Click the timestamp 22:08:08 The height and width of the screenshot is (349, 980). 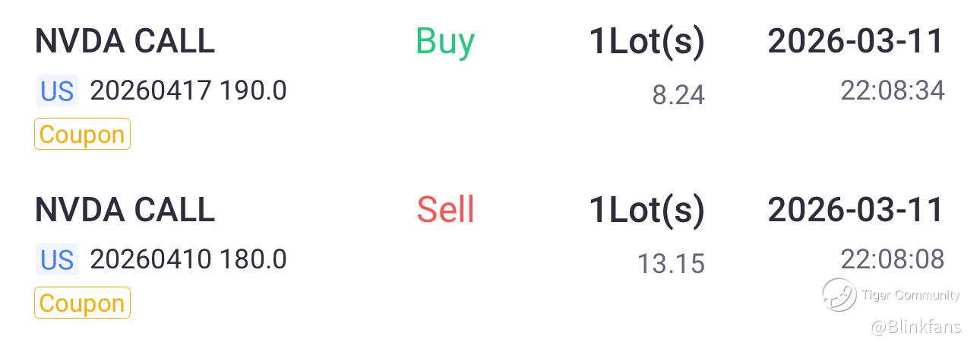point(892,260)
